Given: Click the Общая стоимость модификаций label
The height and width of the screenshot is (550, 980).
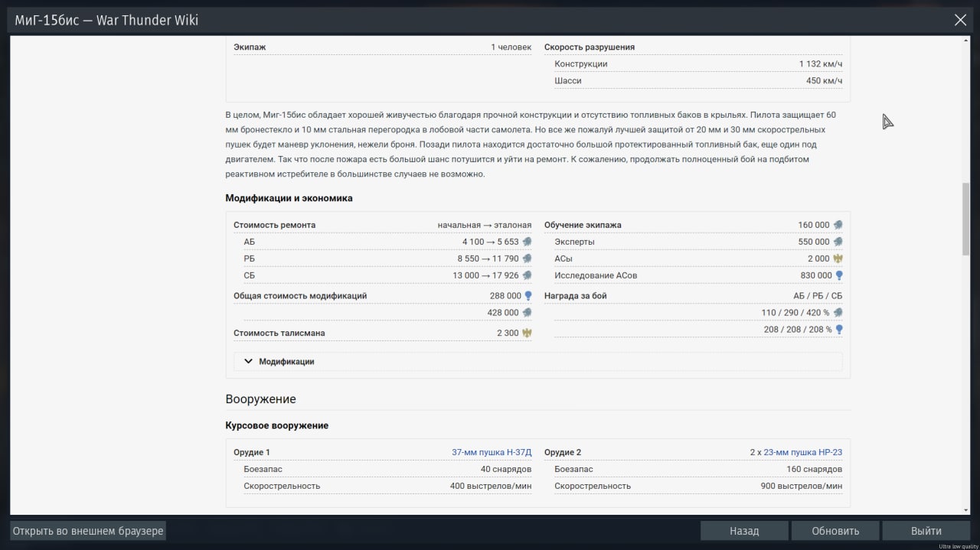Looking at the screenshot, I should (x=300, y=295).
